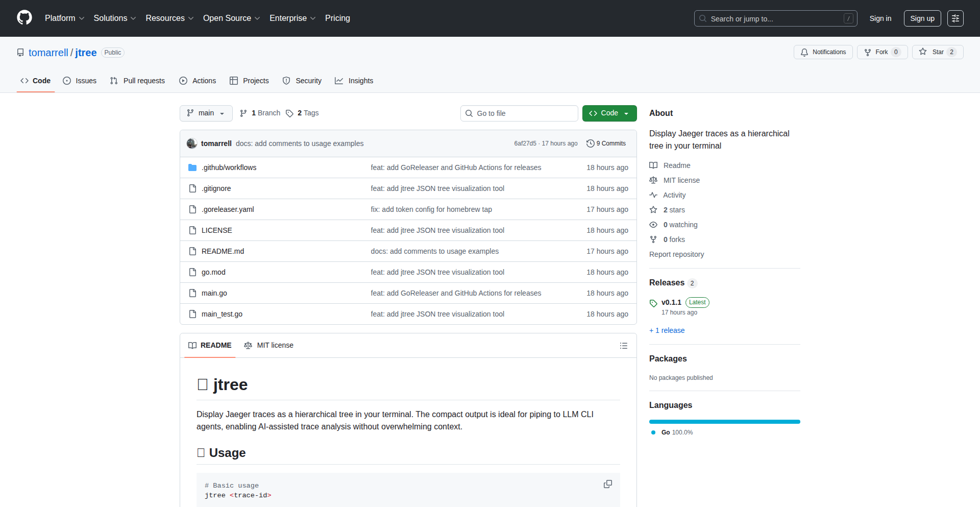This screenshot has width=980, height=507.
Task: Open the .github/workflows folder
Action: point(229,167)
